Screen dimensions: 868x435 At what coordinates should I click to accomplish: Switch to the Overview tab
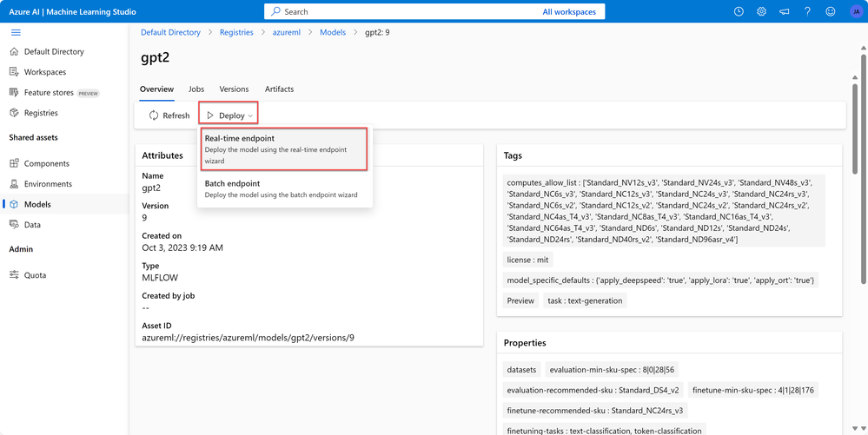156,89
